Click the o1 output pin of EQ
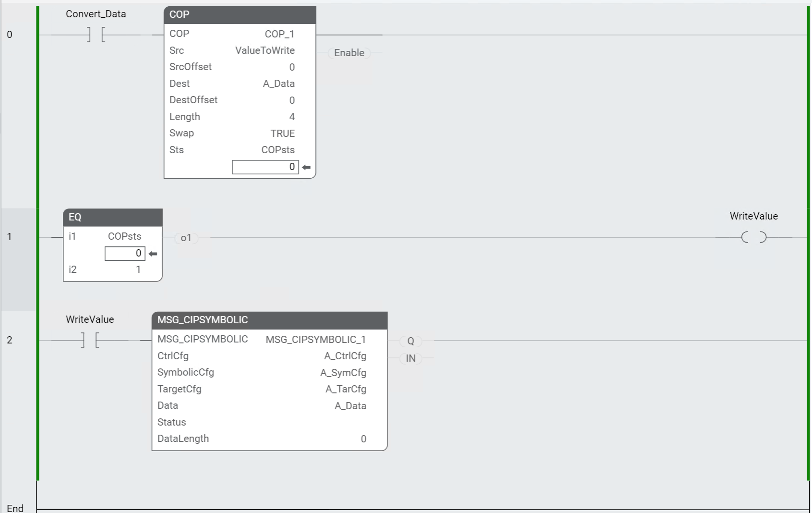Image resolution: width=812 pixels, height=513 pixels. pyautogui.click(x=186, y=238)
